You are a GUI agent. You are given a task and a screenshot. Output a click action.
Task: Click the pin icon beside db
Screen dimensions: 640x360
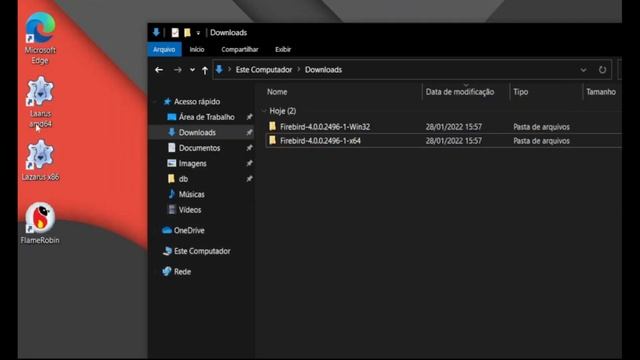[249, 179]
